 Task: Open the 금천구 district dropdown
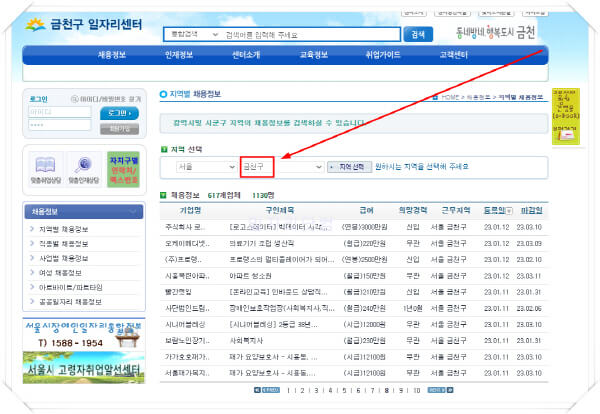282,167
